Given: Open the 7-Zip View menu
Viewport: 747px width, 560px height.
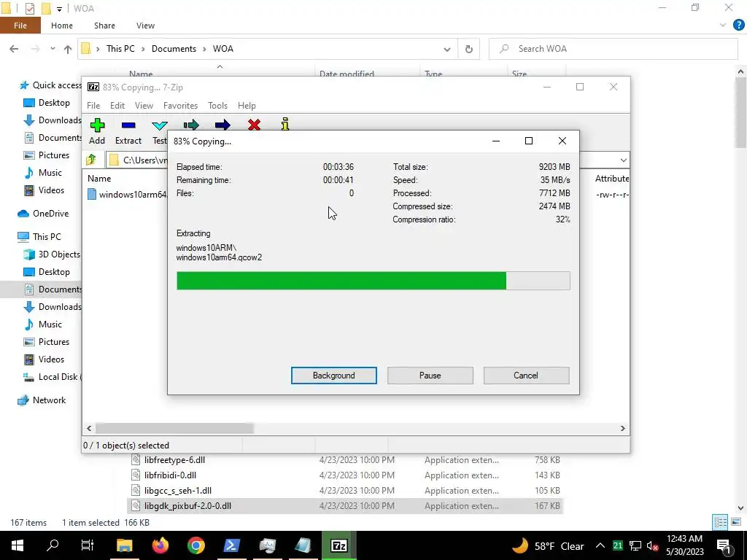Looking at the screenshot, I should click(144, 106).
